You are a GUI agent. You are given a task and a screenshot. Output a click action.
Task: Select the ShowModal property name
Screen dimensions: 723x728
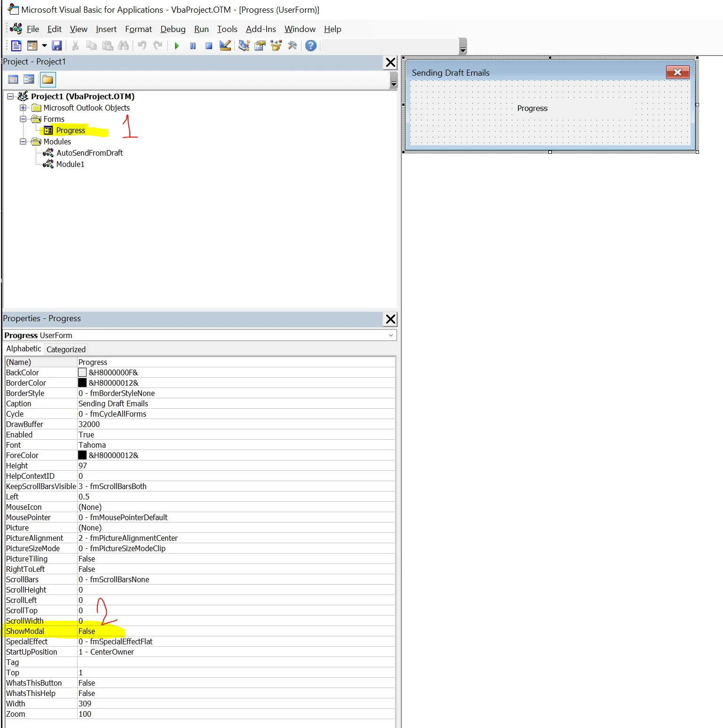[x=25, y=631]
